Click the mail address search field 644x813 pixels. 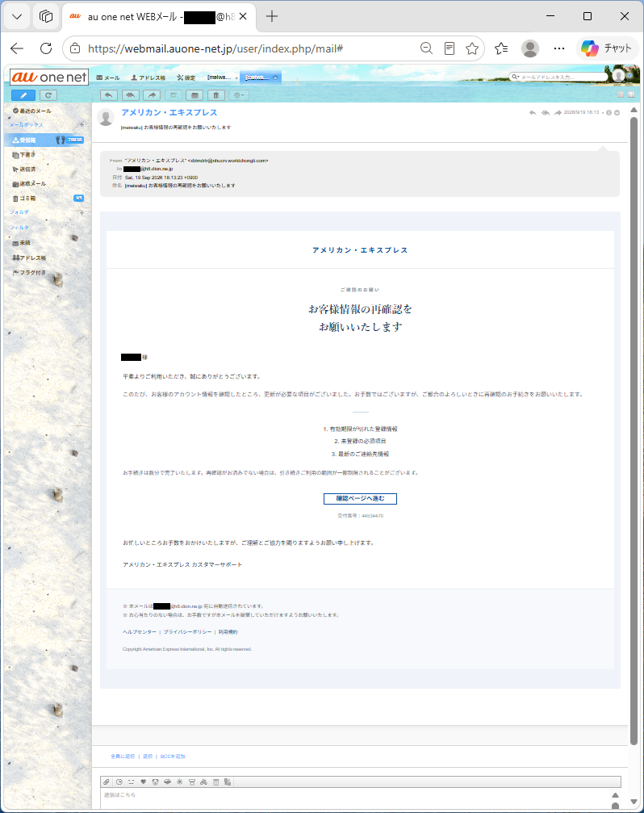coord(558,77)
